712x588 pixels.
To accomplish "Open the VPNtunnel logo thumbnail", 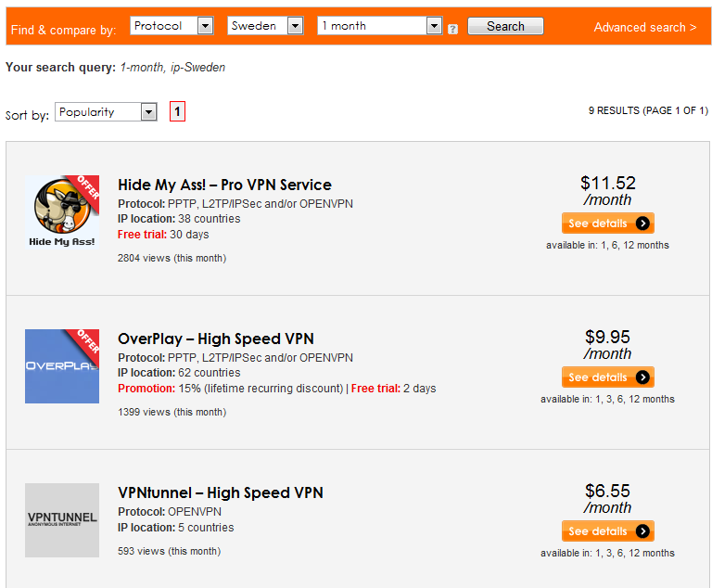I will pos(62,520).
